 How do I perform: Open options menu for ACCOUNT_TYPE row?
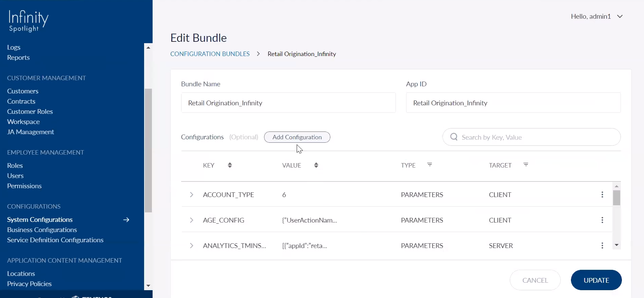point(602,195)
